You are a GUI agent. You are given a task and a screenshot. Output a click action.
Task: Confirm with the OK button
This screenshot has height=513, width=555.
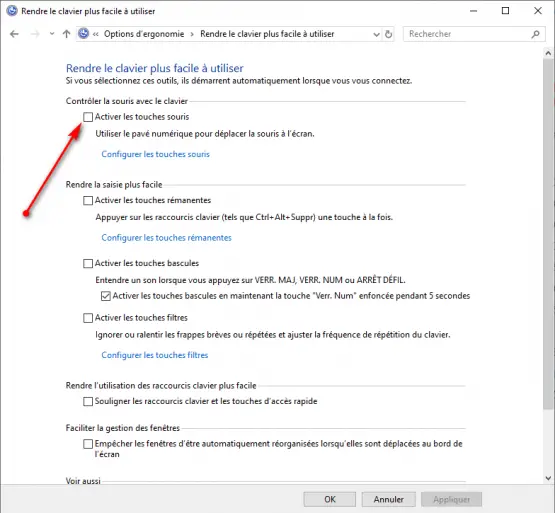(x=330, y=499)
